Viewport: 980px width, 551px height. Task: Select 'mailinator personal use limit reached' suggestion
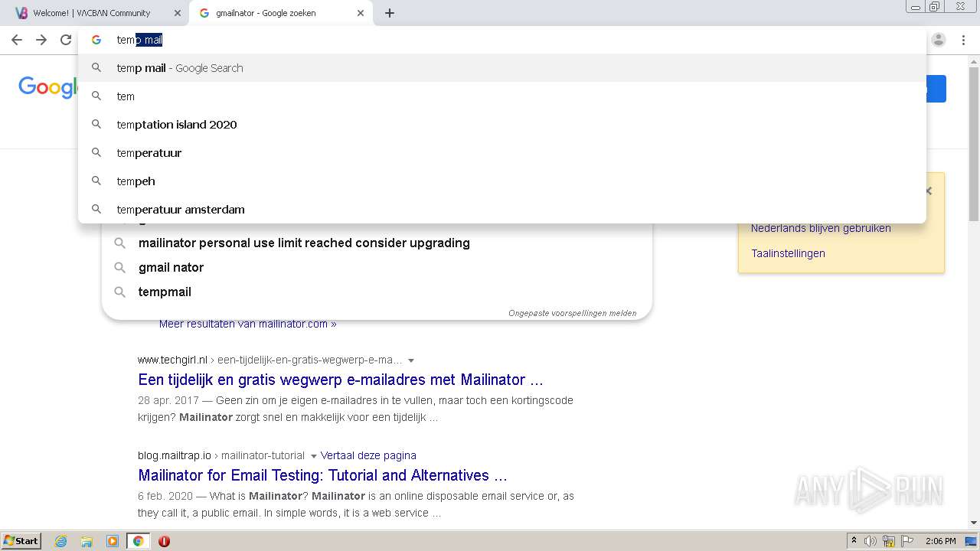377,243
